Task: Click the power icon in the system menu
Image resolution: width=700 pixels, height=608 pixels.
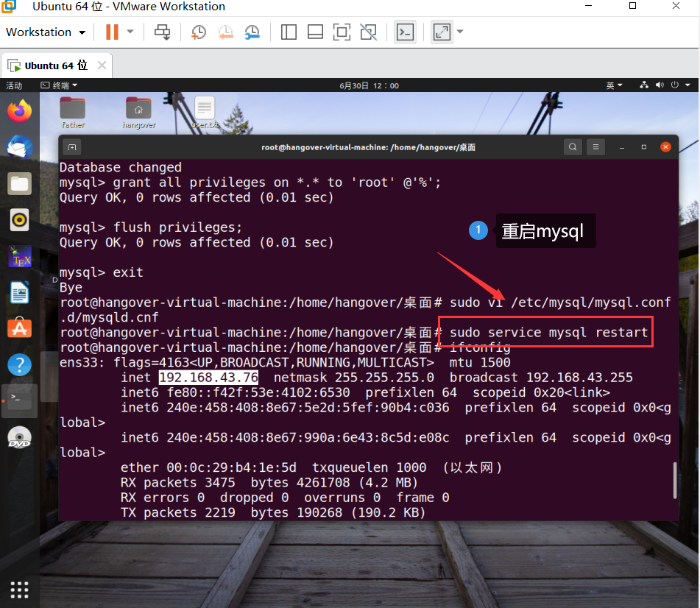Action: point(674,85)
